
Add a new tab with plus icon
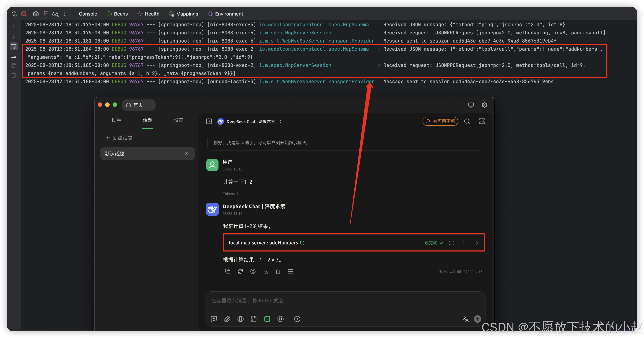tap(163, 105)
